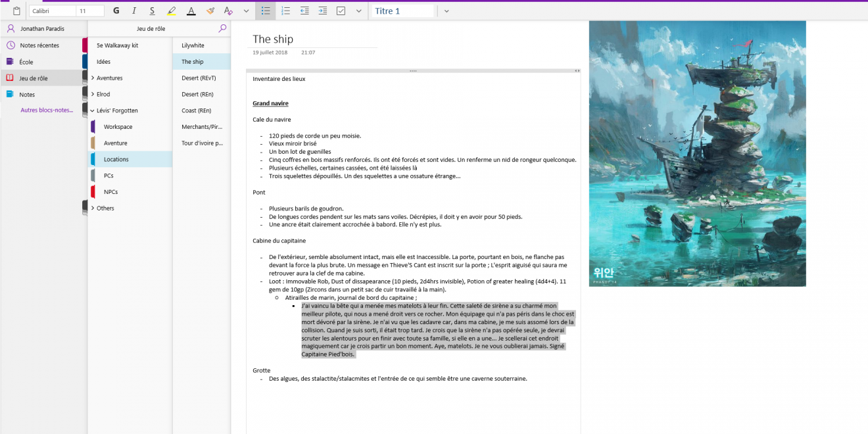Toggle underline formatting
This screenshot has width=868, height=434.
tap(153, 11)
